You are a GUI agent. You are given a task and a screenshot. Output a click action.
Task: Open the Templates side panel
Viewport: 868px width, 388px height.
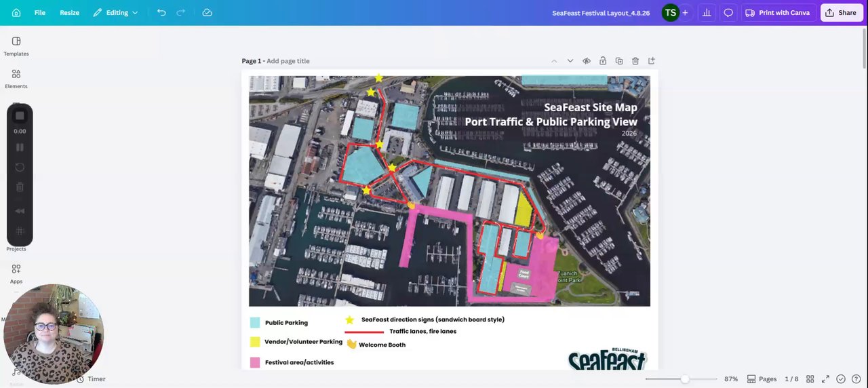[16, 46]
